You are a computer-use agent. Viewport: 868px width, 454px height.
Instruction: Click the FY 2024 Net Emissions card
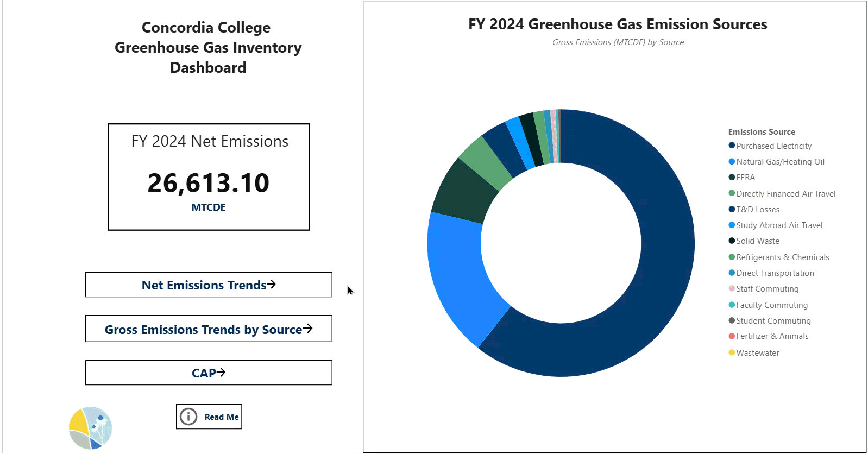pyautogui.click(x=209, y=177)
